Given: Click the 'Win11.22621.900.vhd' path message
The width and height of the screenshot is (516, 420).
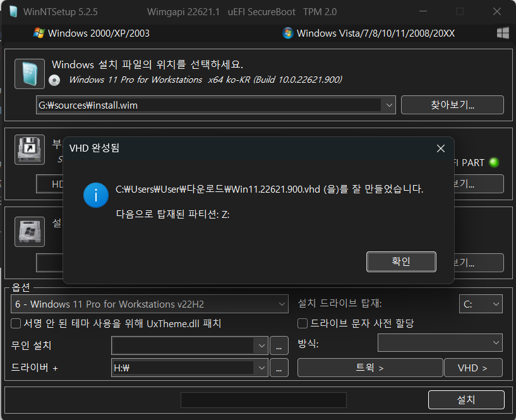Looking at the screenshot, I should pyautogui.click(x=269, y=189).
